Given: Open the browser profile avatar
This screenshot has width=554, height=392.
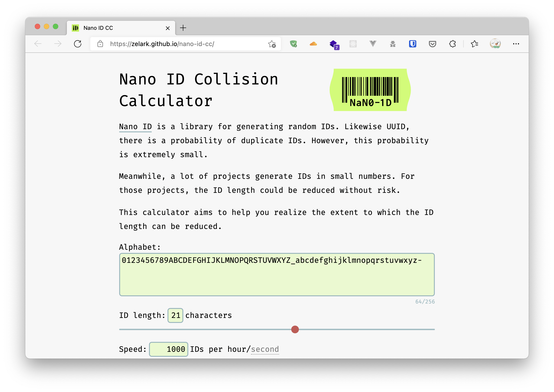Looking at the screenshot, I should [x=495, y=44].
